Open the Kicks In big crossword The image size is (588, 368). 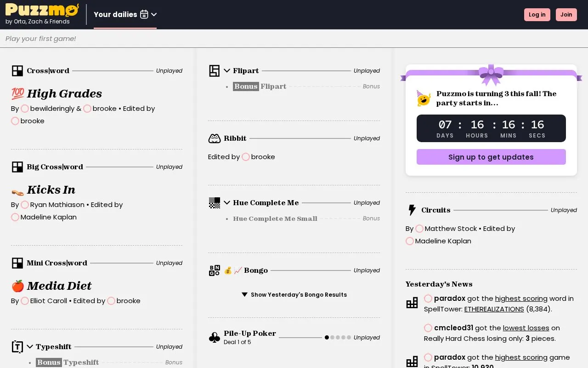51,190
